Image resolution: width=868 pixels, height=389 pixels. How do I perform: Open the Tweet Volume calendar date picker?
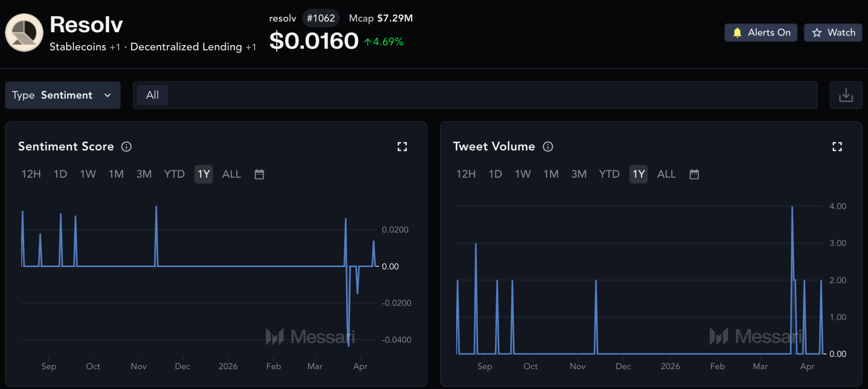(x=694, y=174)
